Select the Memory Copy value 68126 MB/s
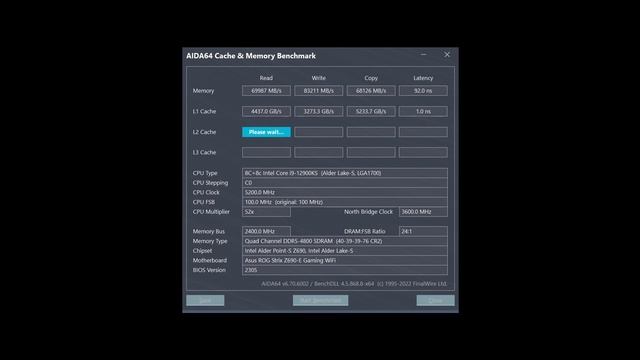 (371, 91)
